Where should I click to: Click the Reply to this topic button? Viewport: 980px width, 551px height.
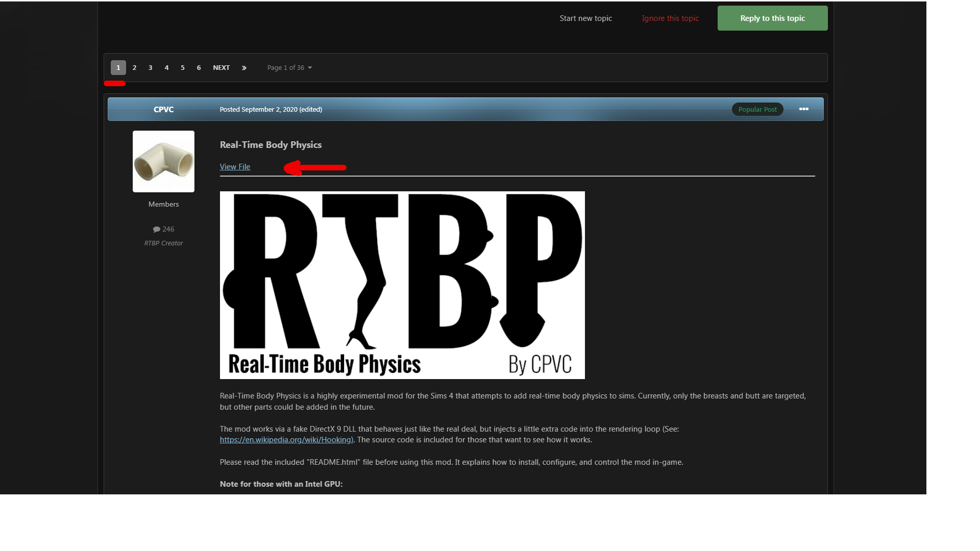click(x=772, y=18)
